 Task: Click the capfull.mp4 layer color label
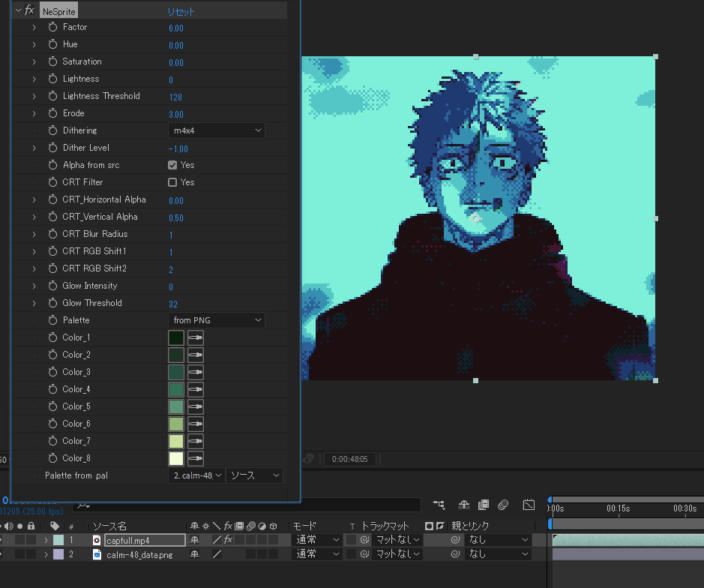(58, 540)
